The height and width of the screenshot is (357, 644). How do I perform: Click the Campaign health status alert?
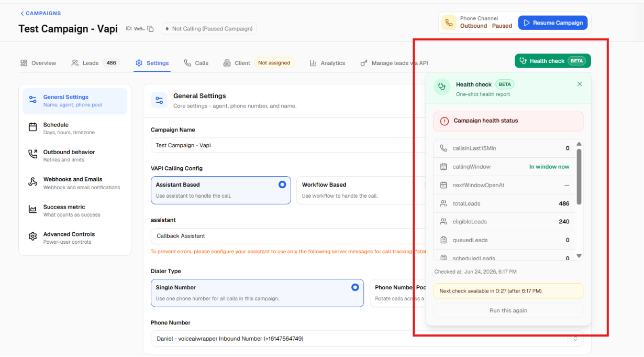(x=508, y=121)
